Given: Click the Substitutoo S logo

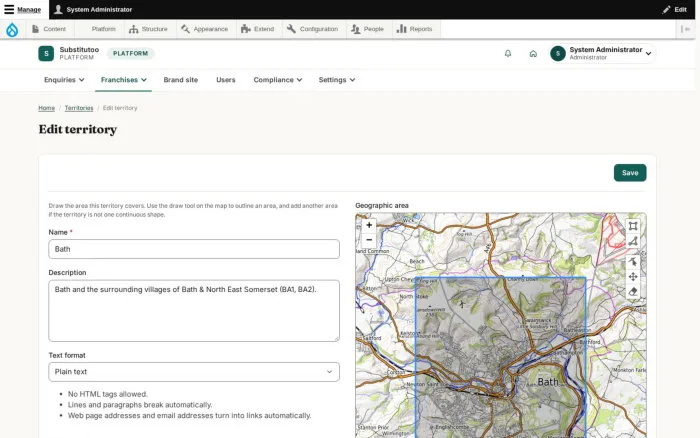Looking at the screenshot, I should 46,54.
